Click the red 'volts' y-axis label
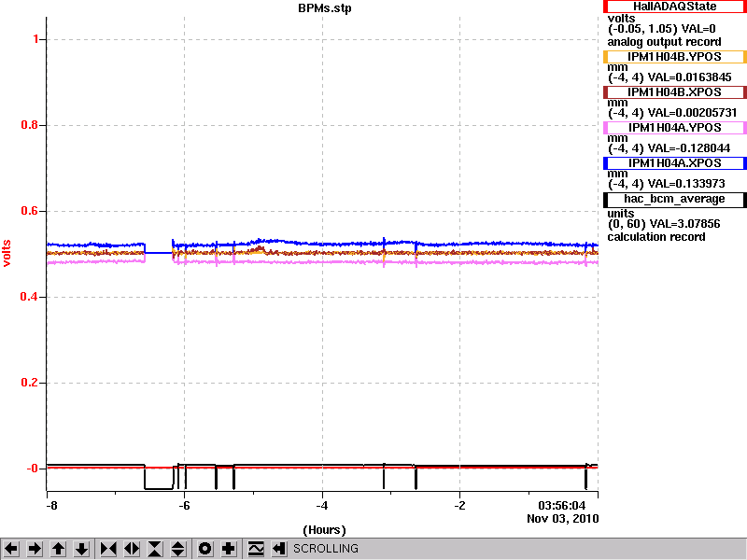Image resolution: width=747 pixels, height=560 pixels. (7, 253)
